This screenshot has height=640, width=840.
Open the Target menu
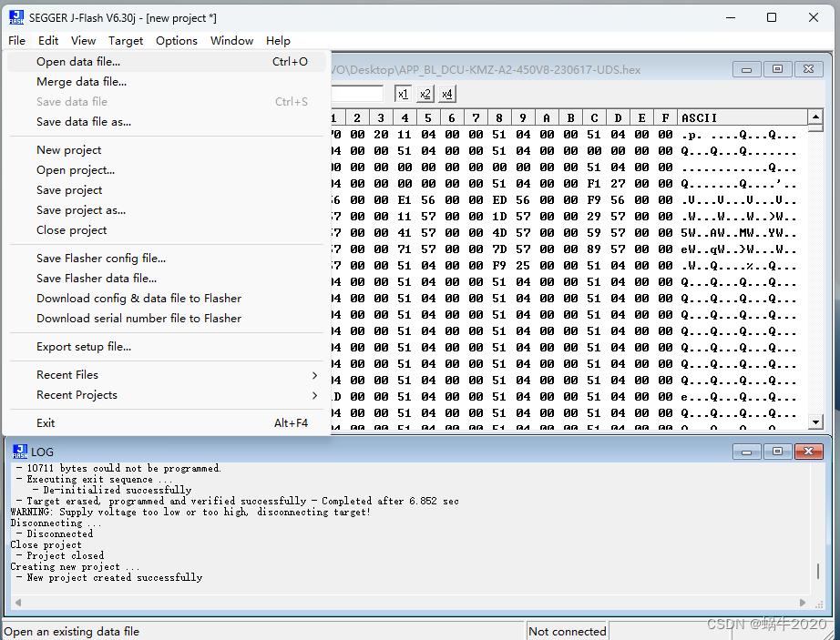126,40
